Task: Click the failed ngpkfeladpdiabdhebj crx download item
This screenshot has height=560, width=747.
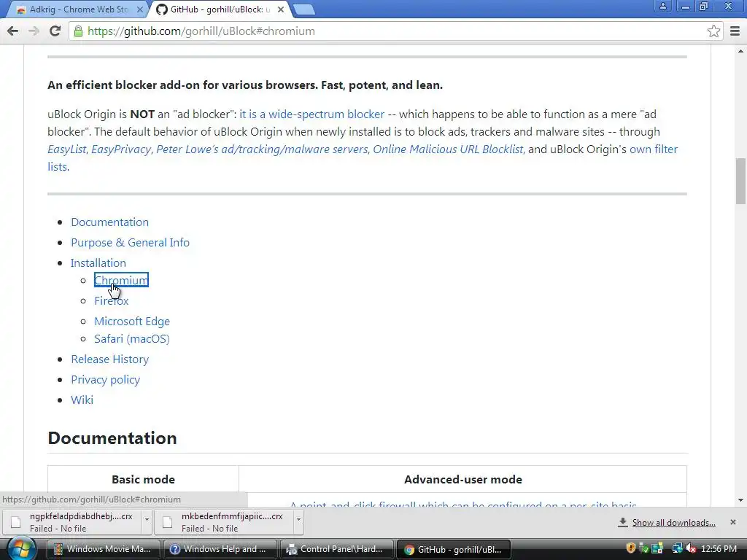Action: 72,522
